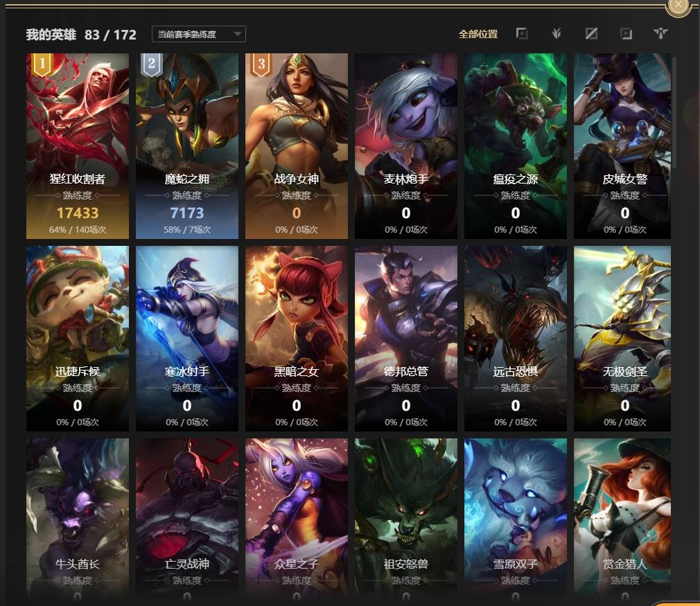Select the 寒冰射手 champion card
700x606 pixels.
(187, 338)
